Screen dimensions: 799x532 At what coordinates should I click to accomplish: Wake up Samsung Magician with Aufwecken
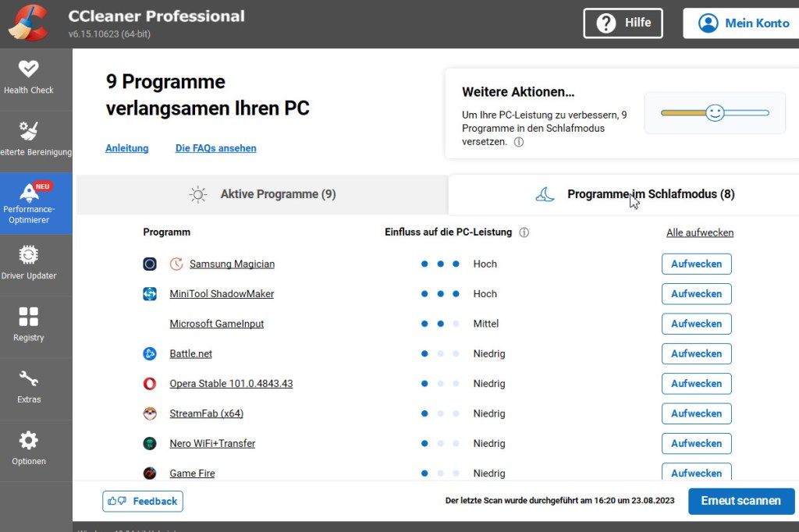pyautogui.click(x=697, y=264)
